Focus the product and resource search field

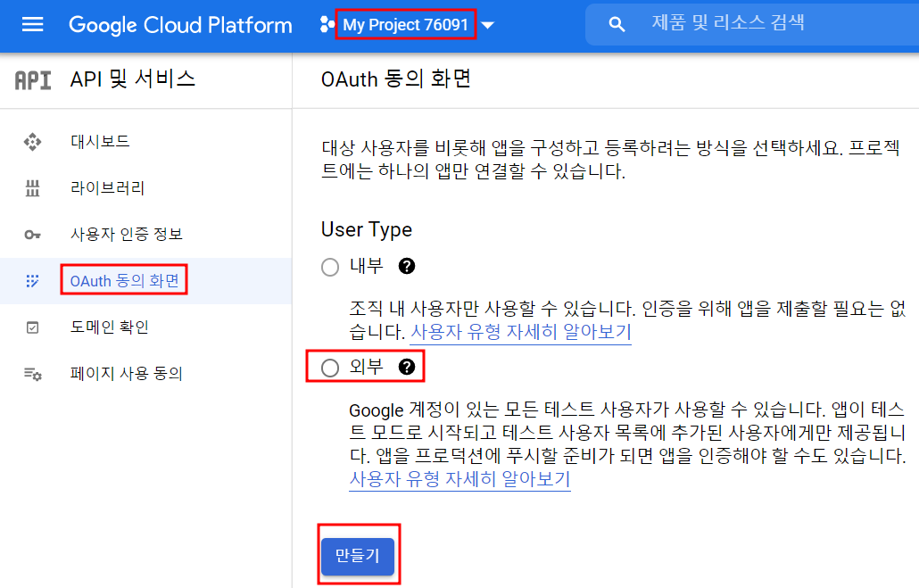tap(752, 25)
